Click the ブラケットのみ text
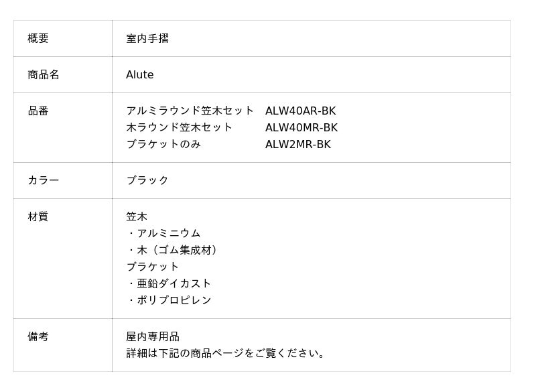 point(163,144)
